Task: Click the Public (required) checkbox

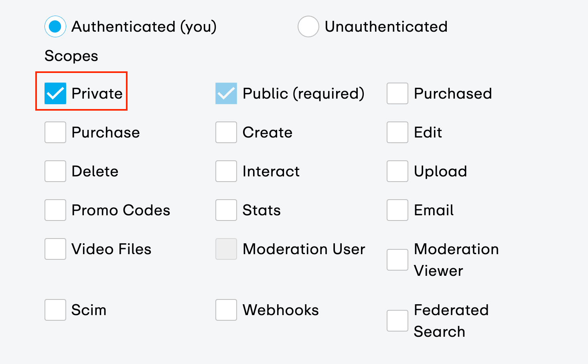Action: click(226, 93)
